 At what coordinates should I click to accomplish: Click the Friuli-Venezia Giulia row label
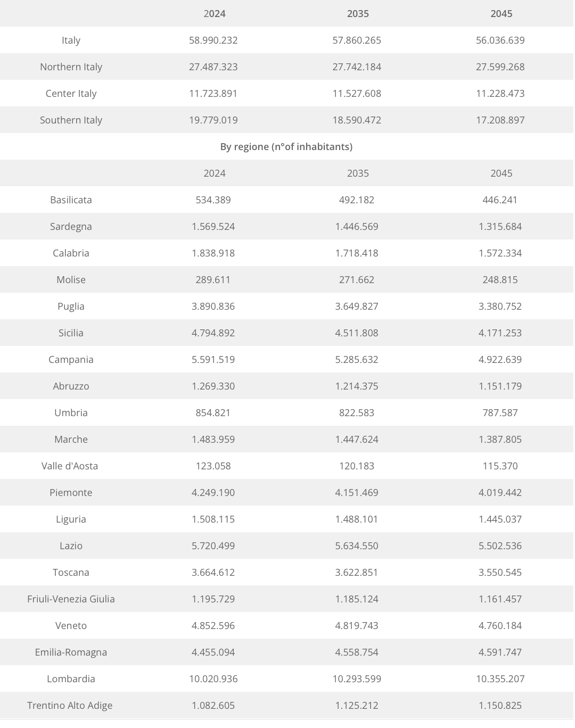pos(71,599)
